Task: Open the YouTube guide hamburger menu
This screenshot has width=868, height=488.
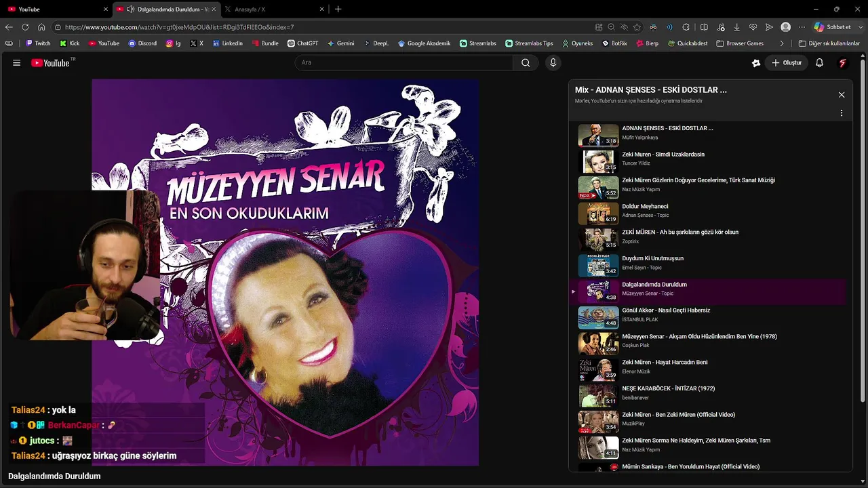Action: tap(17, 63)
